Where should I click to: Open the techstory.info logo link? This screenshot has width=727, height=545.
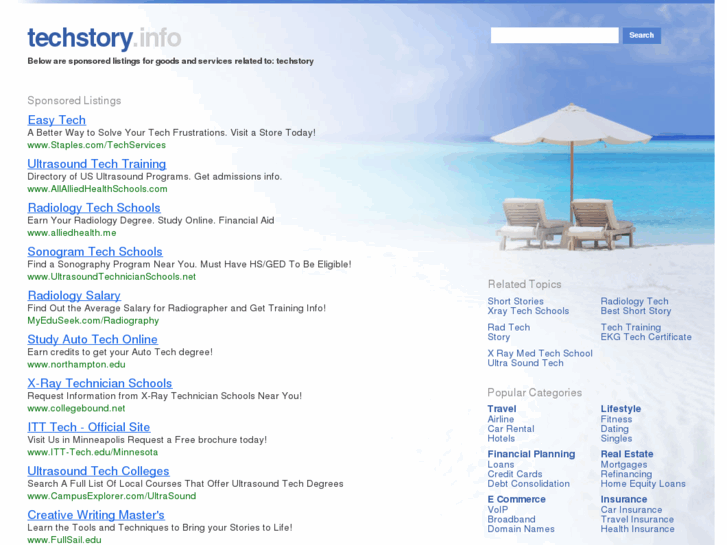pyautogui.click(x=104, y=38)
